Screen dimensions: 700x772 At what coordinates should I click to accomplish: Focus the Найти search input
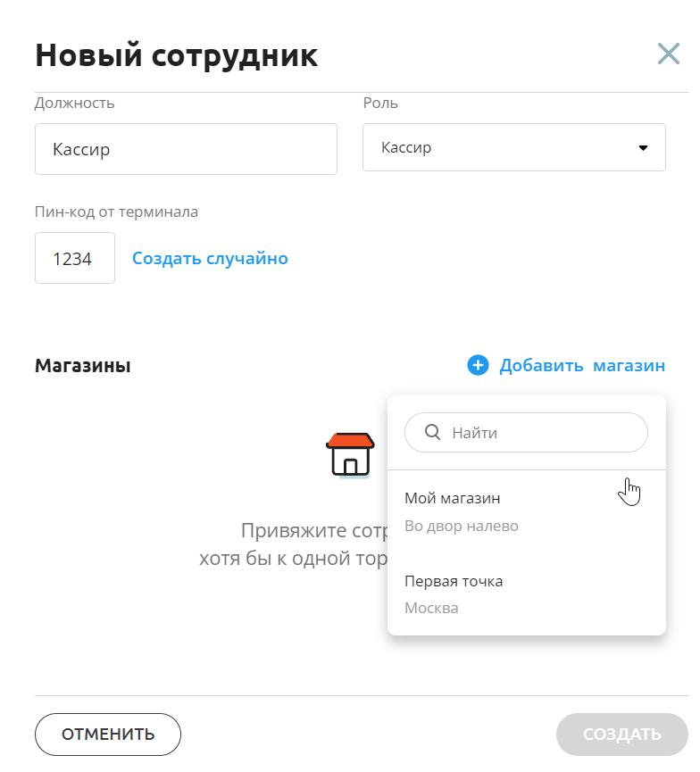pyautogui.click(x=526, y=432)
